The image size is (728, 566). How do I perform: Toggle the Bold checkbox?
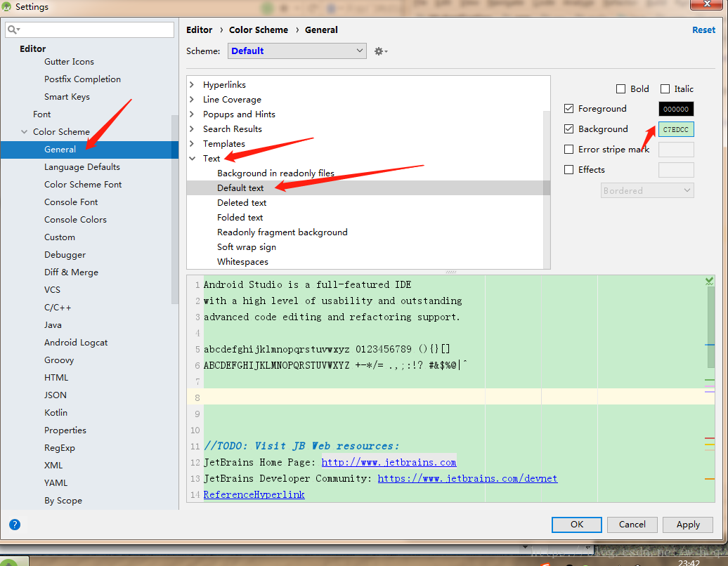click(620, 88)
